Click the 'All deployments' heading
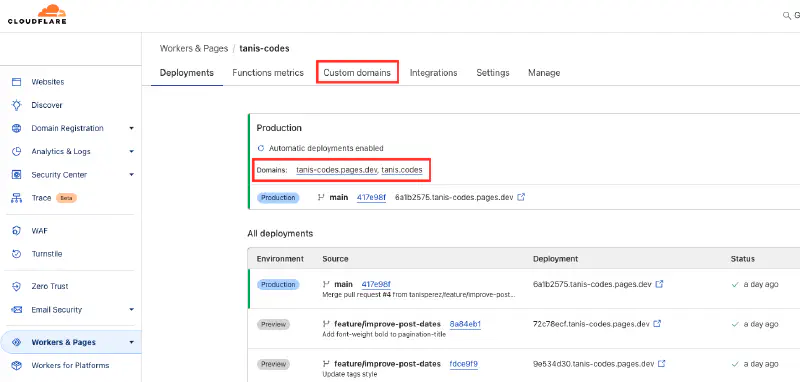 280,234
